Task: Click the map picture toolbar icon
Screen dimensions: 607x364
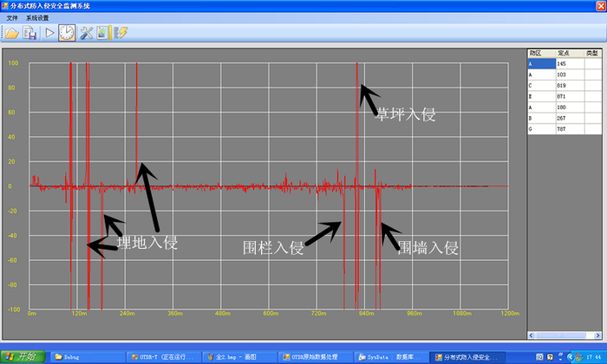Action: pos(103,33)
